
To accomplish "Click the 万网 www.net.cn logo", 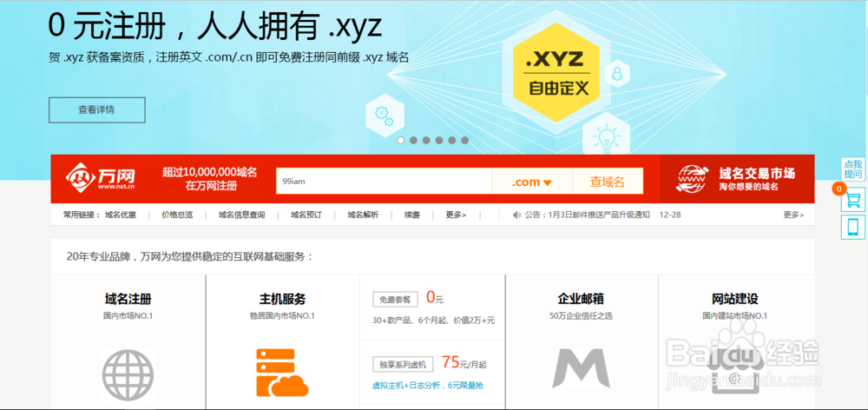I will click(101, 178).
